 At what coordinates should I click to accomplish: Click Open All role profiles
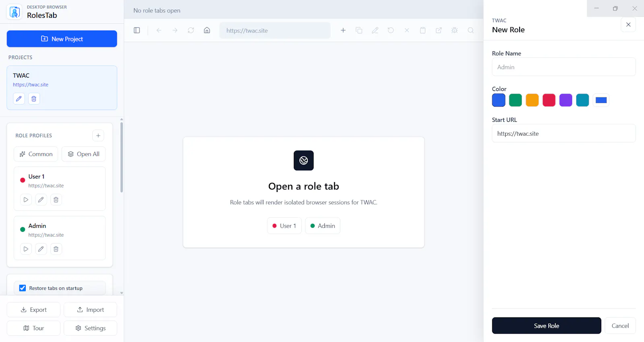pyautogui.click(x=83, y=154)
